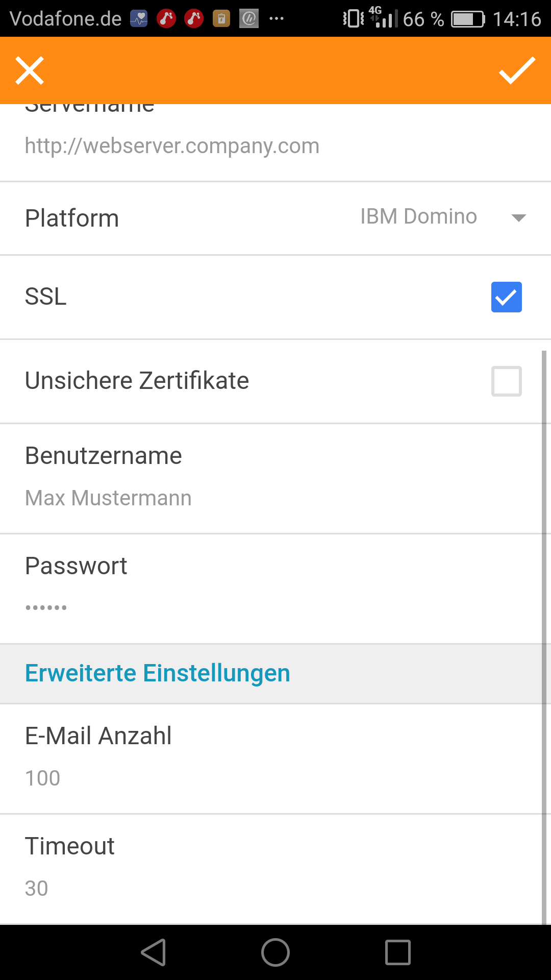This screenshot has height=980, width=551.
Task: Enter server name in webserver URL field
Action: point(172,146)
